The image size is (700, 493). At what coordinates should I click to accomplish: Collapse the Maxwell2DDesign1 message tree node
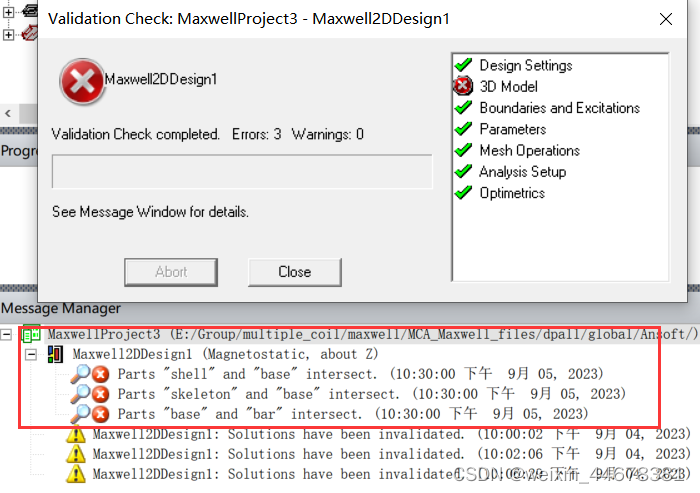coord(31,355)
